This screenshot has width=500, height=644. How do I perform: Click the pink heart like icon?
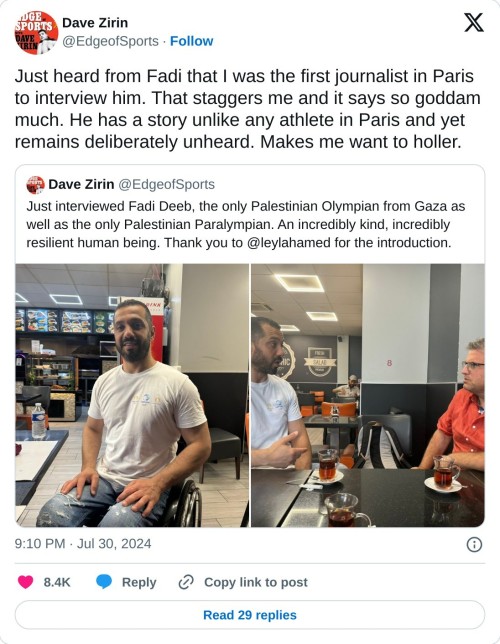click(x=25, y=582)
